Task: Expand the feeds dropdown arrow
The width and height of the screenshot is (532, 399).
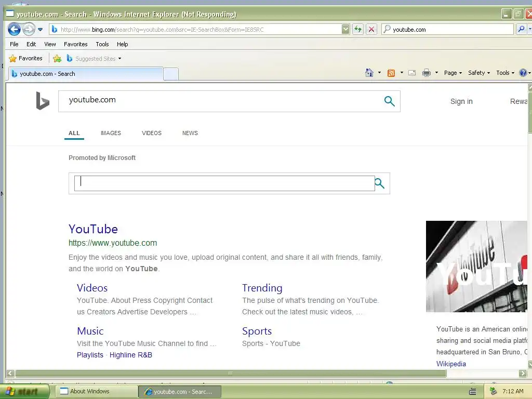Action: (x=402, y=73)
